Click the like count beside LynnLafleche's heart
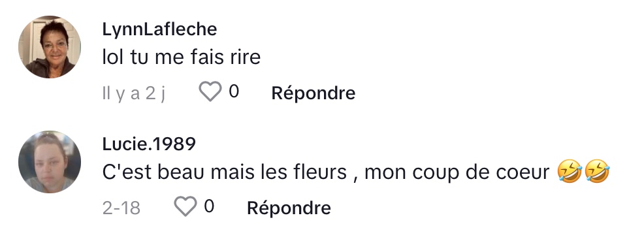644x239 pixels. (x=234, y=91)
